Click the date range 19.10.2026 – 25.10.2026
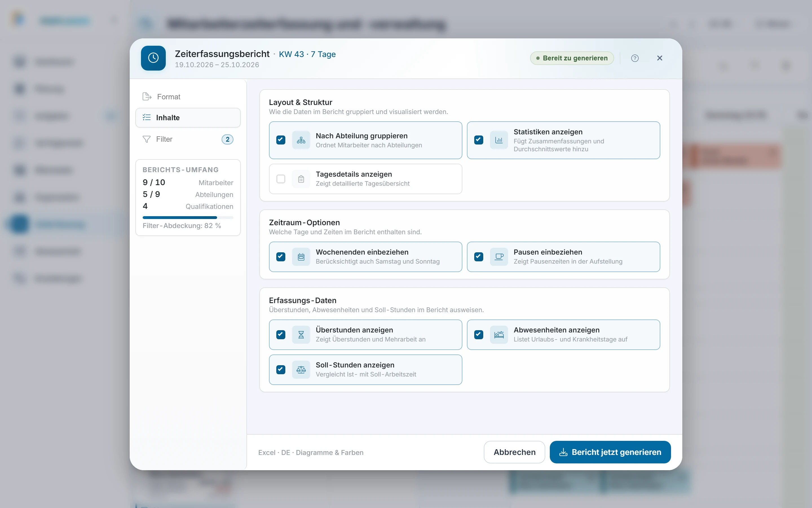 point(217,65)
